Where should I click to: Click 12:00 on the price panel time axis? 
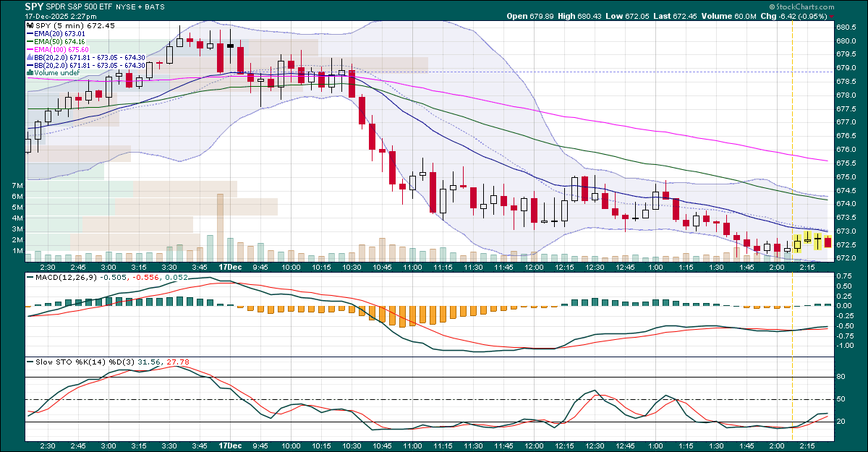(x=535, y=267)
